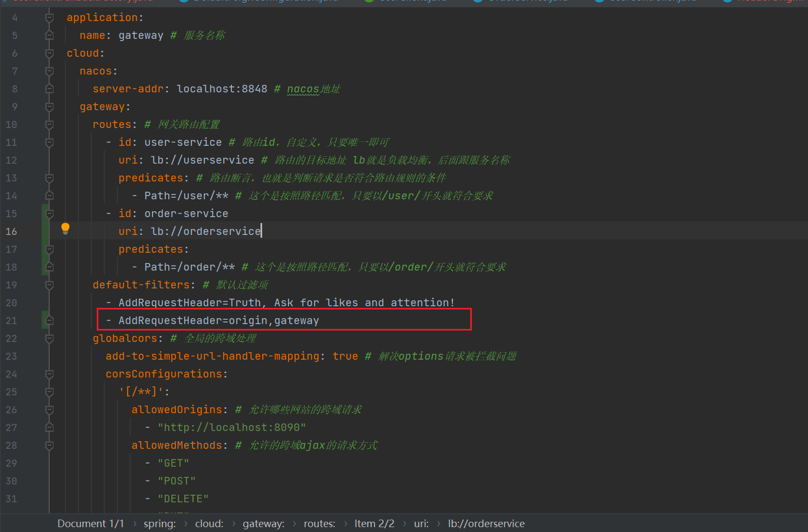Click lb://orderservice breadcrumb segment
The width and height of the screenshot is (808, 532).
[x=486, y=523]
